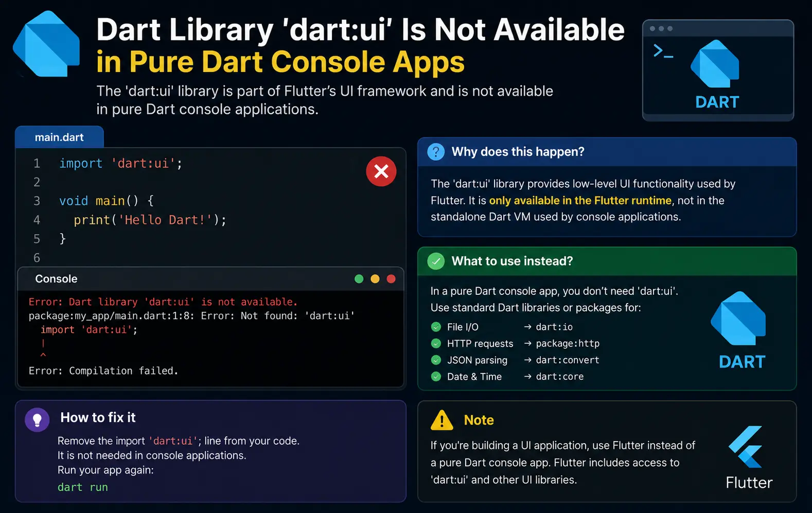Click the Dart logo in What to use panel

738,318
